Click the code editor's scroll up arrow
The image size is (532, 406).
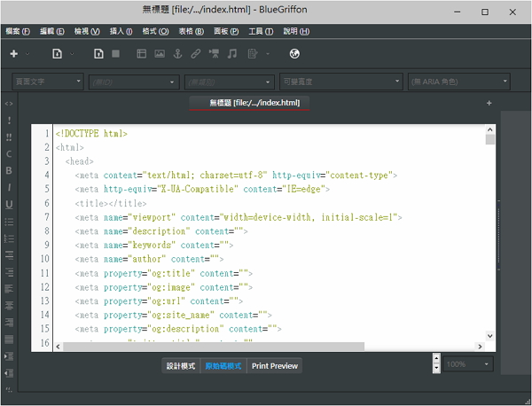click(490, 129)
